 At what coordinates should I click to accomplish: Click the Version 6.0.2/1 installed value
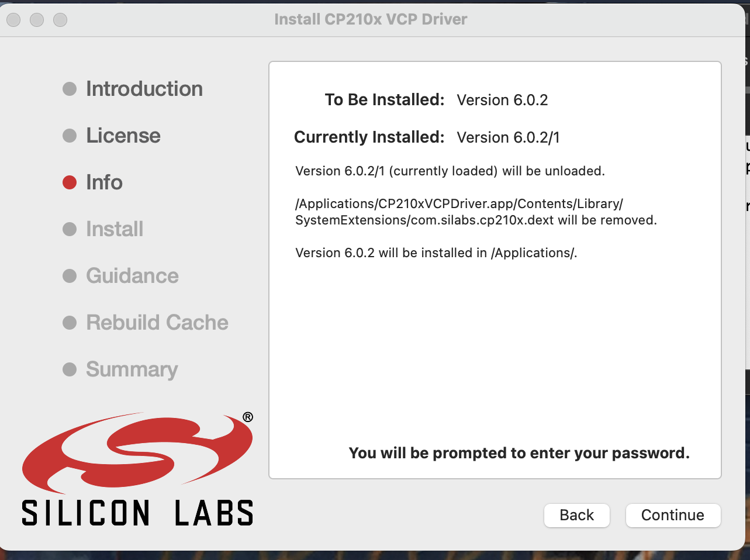pyautogui.click(x=508, y=137)
